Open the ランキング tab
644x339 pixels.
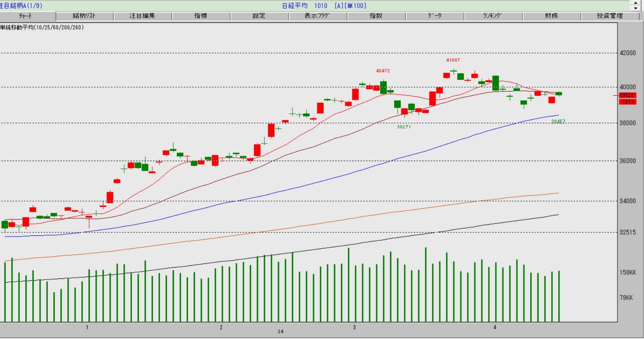[x=493, y=16]
